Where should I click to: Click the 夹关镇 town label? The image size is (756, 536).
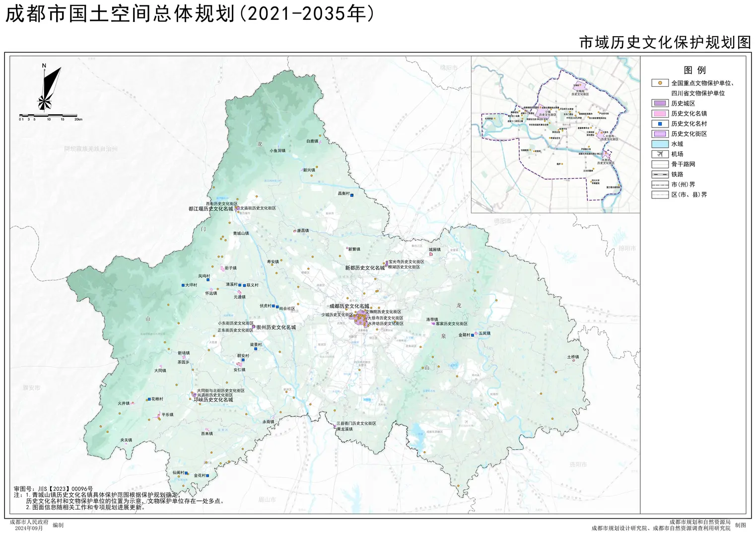[126, 440]
